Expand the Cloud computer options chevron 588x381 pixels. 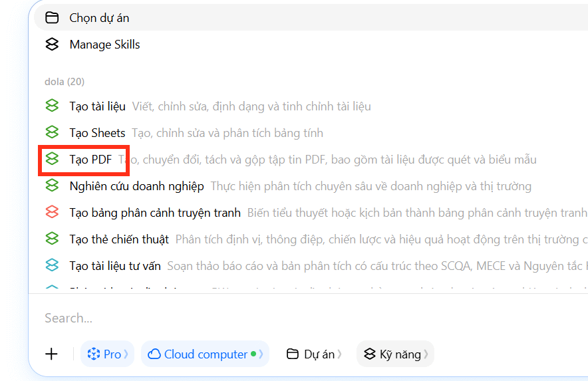click(x=261, y=354)
